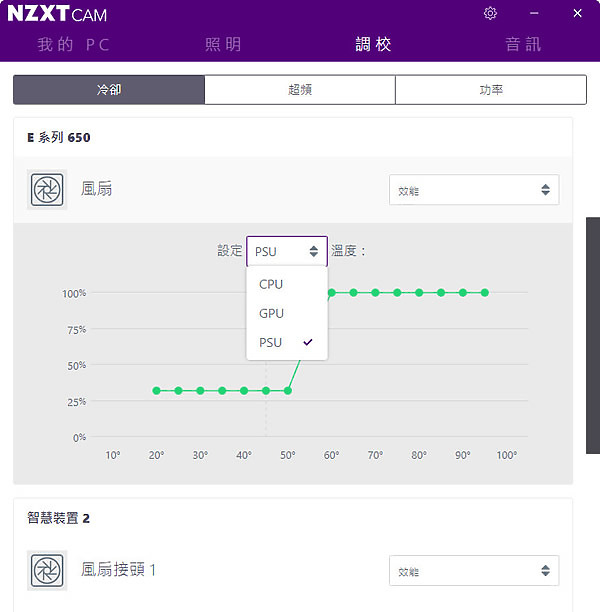
Task: Click the fan curve point at 95°
Action: [x=484, y=293]
